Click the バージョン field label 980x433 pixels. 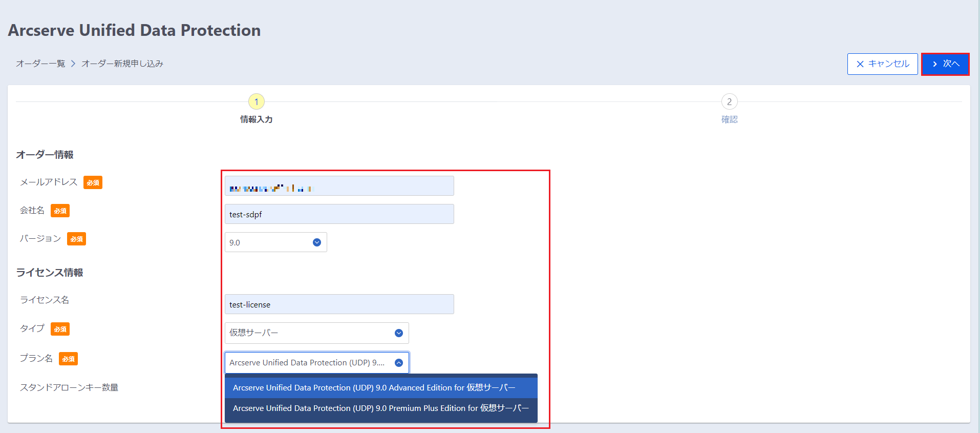(40, 239)
